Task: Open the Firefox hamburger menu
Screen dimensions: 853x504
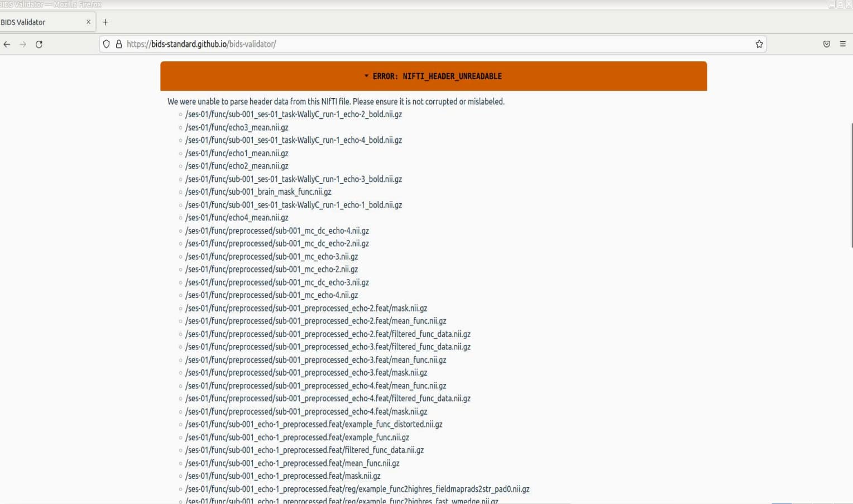Action: (842, 44)
